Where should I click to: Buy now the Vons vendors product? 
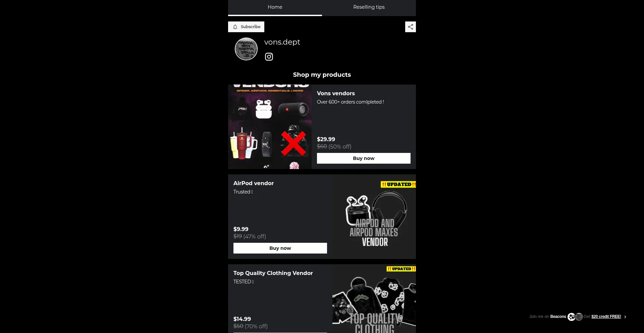[364, 158]
